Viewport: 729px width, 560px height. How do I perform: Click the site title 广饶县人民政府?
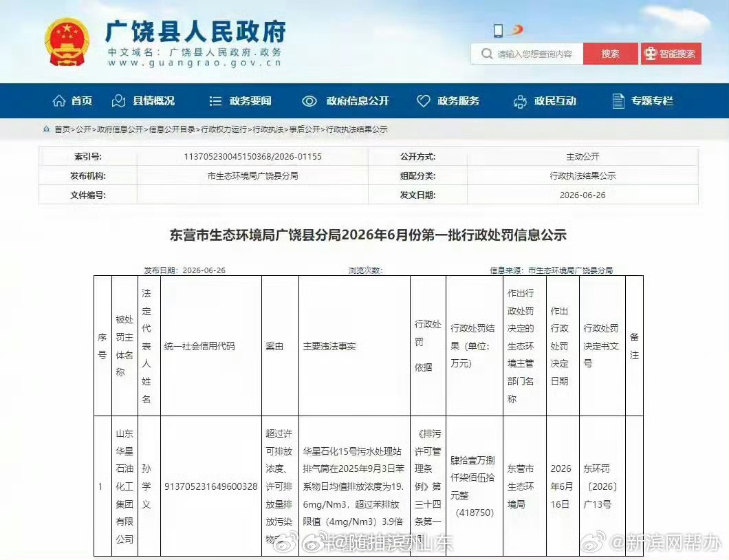pyautogui.click(x=195, y=32)
